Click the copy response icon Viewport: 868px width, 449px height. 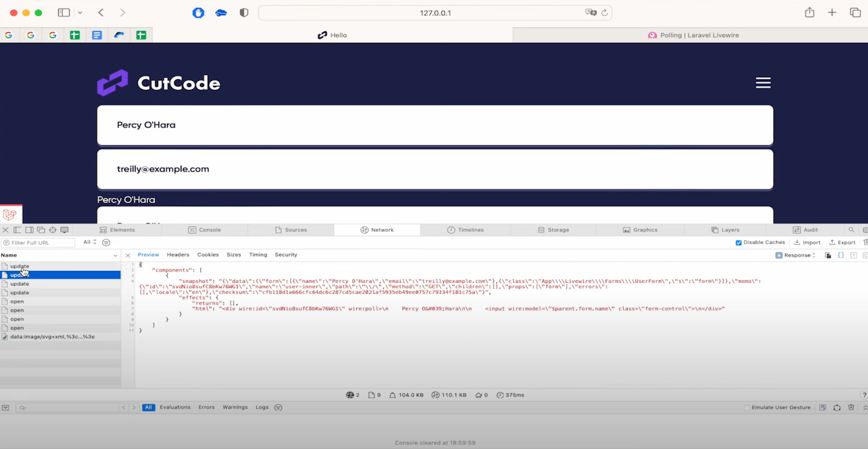(x=828, y=255)
